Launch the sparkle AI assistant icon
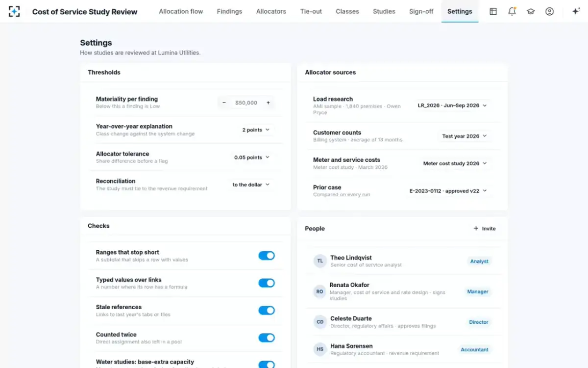This screenshot has width=588, height=368. coord(576,11)
